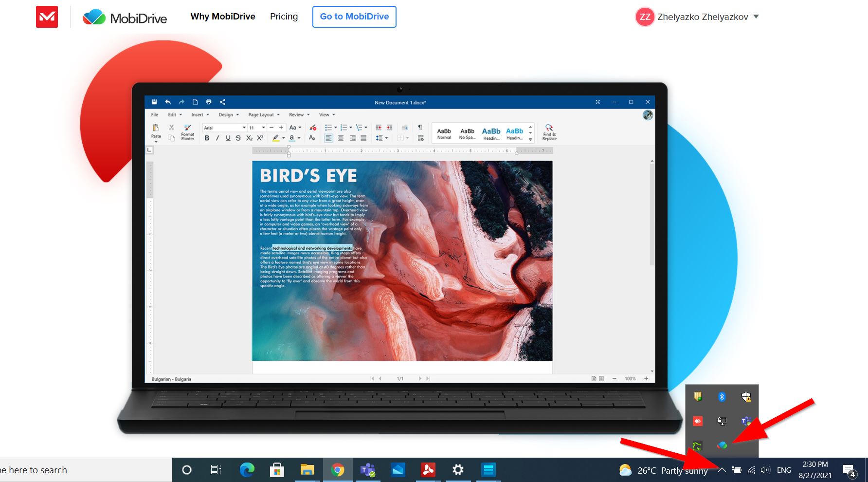The width and height of the screenshot is (868, 482).
Task: Open Windows Security shield in hidden tray
Action: 746,397
